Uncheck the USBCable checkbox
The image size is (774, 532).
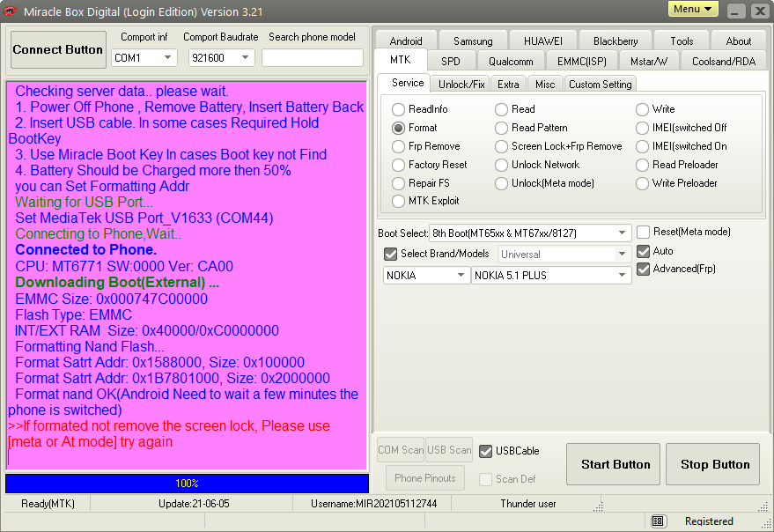tap(486, 451)
